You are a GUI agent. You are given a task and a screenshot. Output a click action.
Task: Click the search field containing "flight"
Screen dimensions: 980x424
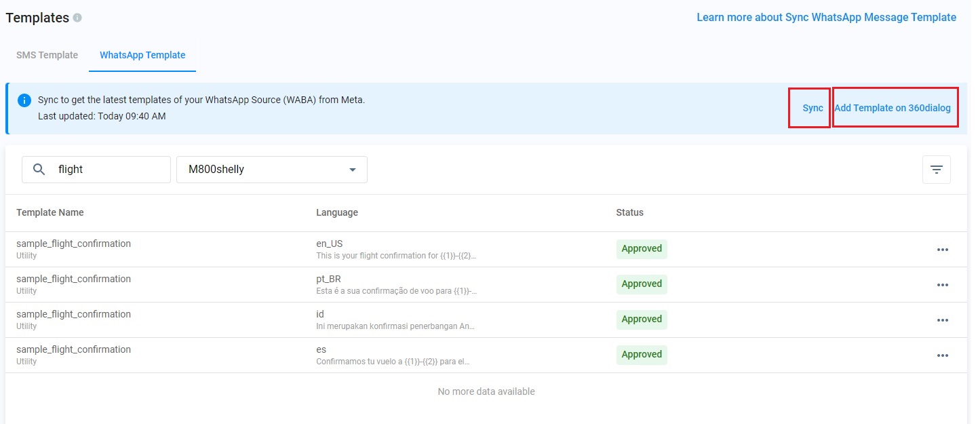pos(109,170)
